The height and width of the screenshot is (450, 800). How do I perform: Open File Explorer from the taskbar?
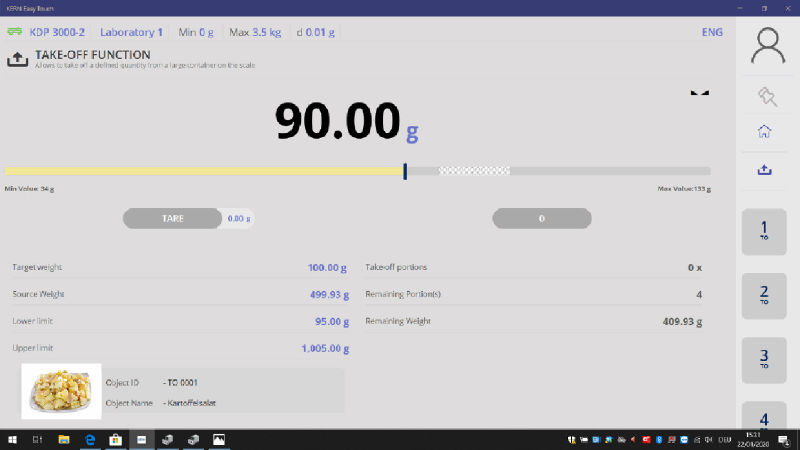[63, 439]
